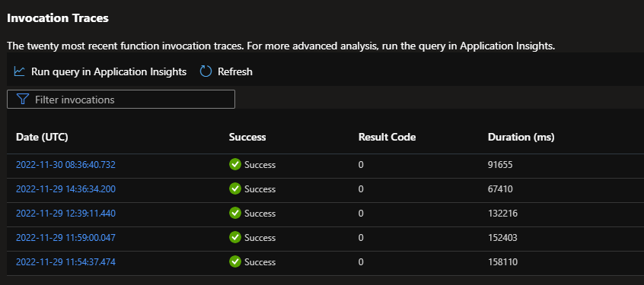Click result code 0 in 12:39:11.440 row
The image size is (644, 285).
click(x=361, y=214)
